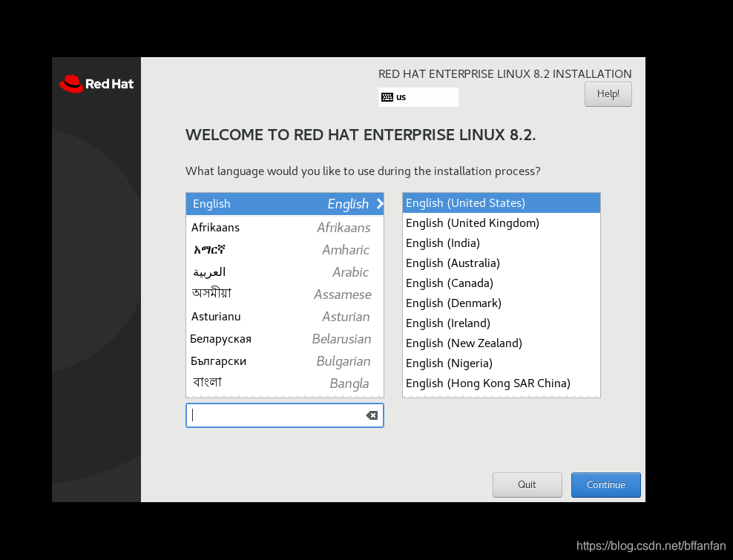
Task: Select English (United States) locale
Action: 501,203
